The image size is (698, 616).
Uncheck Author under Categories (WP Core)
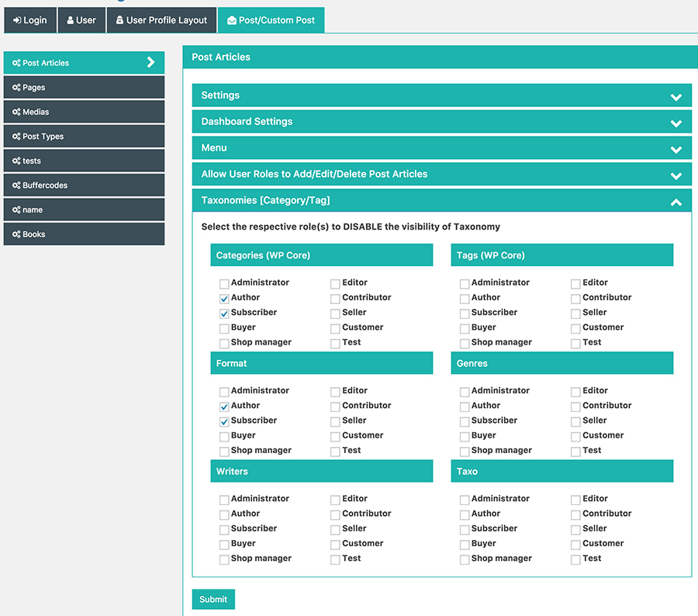tap(224, 299)
